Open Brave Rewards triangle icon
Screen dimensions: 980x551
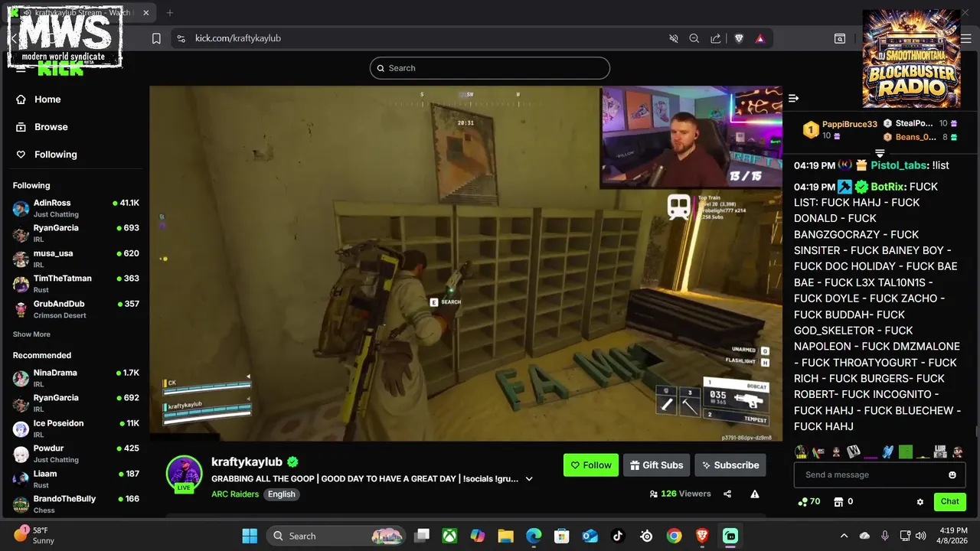tap(760, 38)
